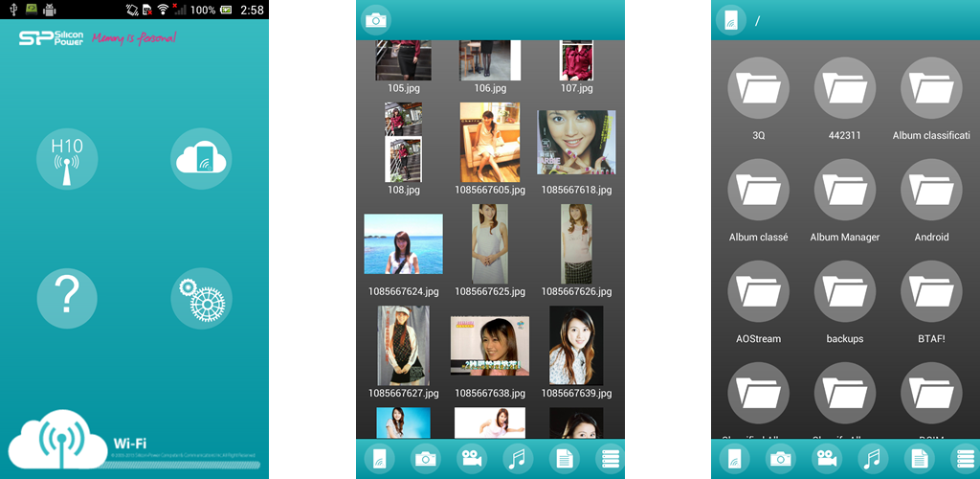Viewport: 980px width, 479px height.
Task: Open photo 1085667626.jpg
Action: pyautogui.click(x=576, y=244)
